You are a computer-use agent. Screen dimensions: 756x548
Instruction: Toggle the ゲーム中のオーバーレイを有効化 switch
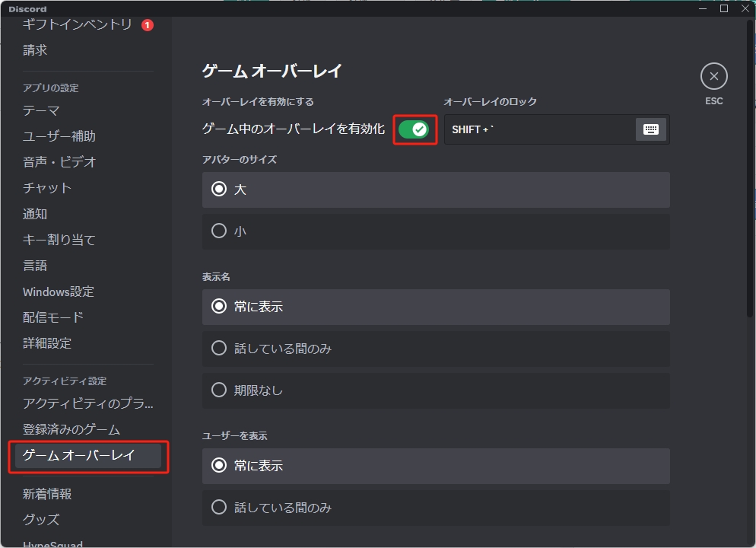click(415, 129)
